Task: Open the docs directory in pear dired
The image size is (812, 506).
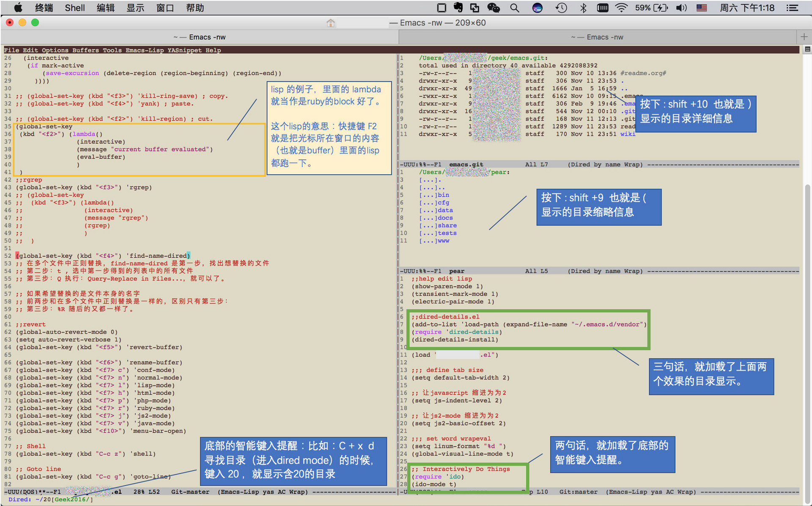Action: (x=445, y=218)
